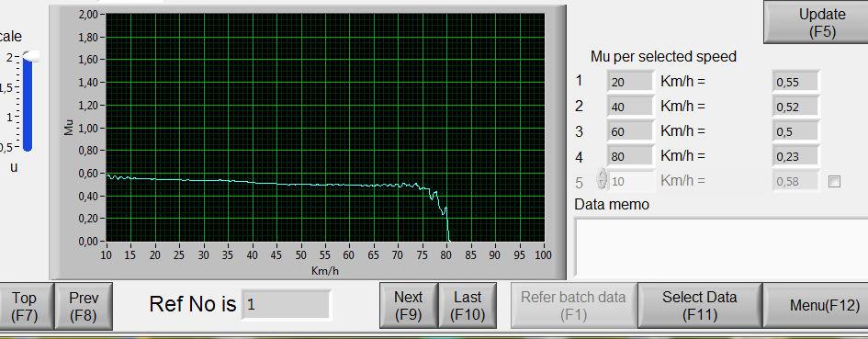The height and width of the screenshot is (339, 868).
Task: Click the blue scale slider track
Action: coord(28,104)
